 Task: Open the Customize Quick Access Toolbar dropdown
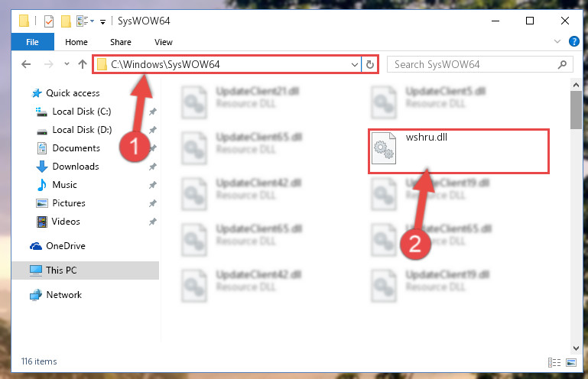102,21
